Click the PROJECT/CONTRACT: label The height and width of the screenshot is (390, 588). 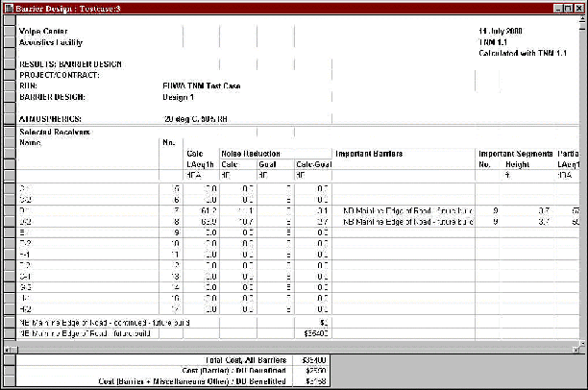pos(60,75)
